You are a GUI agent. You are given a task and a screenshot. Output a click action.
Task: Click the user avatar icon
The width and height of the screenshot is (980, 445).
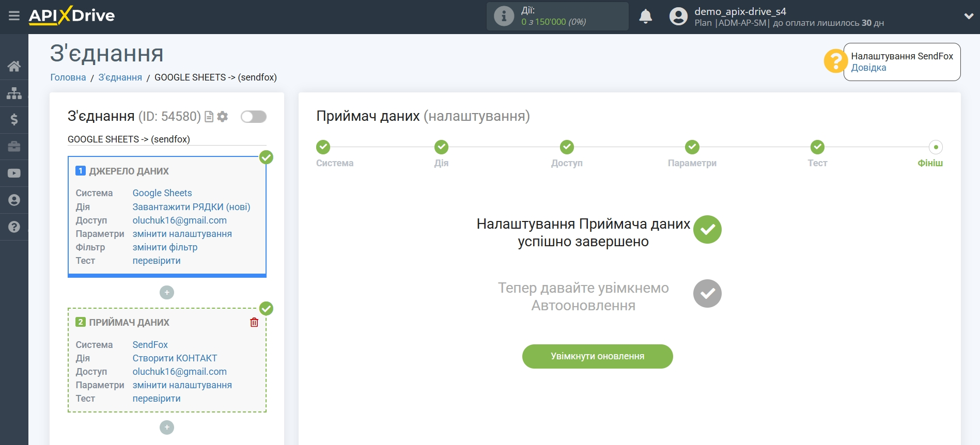coord(678,17)
